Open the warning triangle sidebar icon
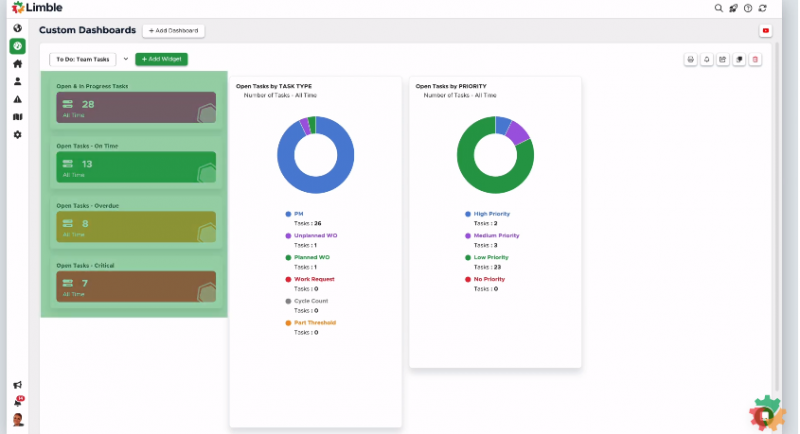 click(x=17, y=99)
